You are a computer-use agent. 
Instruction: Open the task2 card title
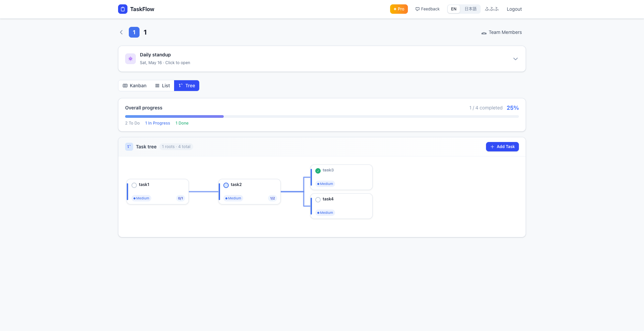click(236, 185)
